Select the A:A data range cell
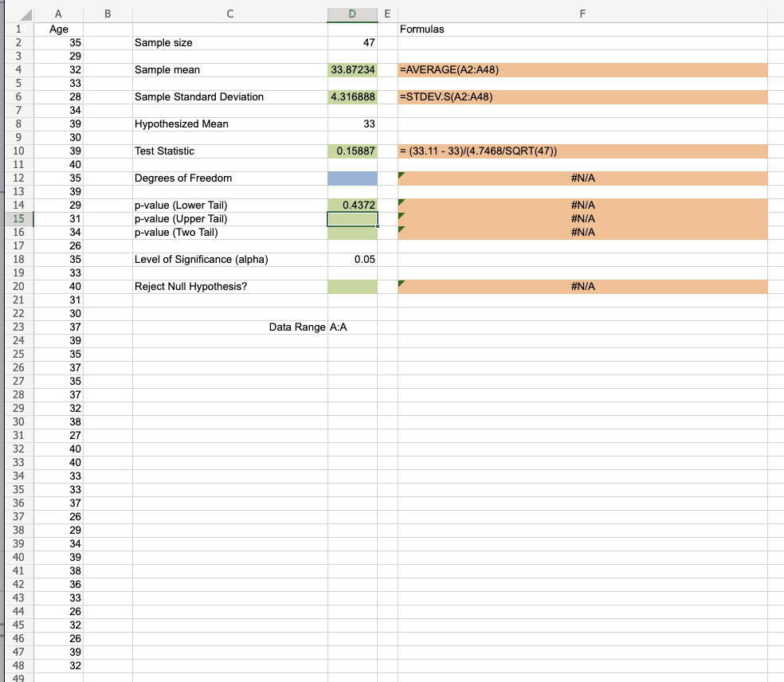This screenshot has width=784, height=682. (x=352, y=327)
